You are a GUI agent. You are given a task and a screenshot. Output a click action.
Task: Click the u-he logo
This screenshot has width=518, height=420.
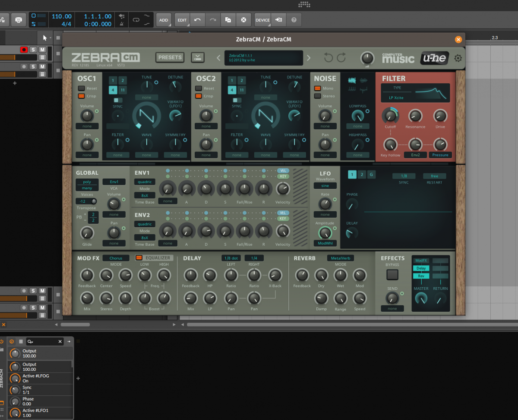[x=435, y=58]
